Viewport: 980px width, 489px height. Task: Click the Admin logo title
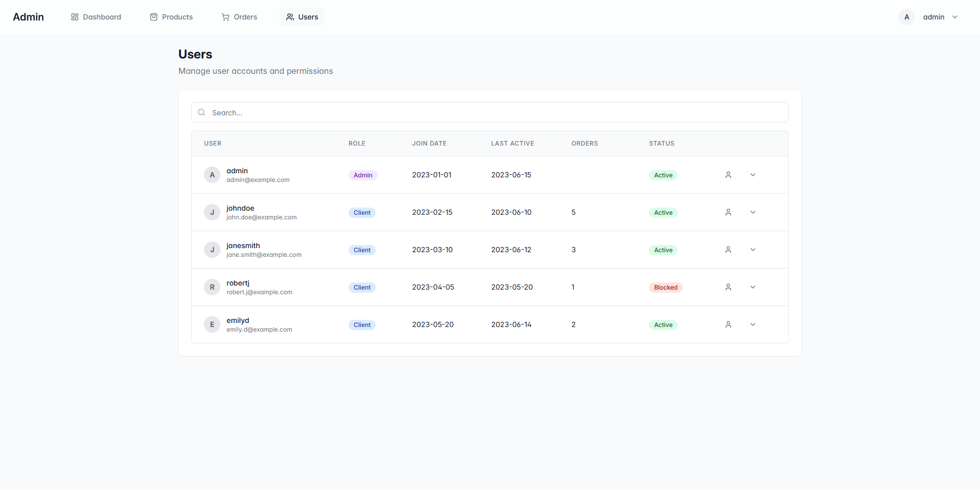point(28,17)
